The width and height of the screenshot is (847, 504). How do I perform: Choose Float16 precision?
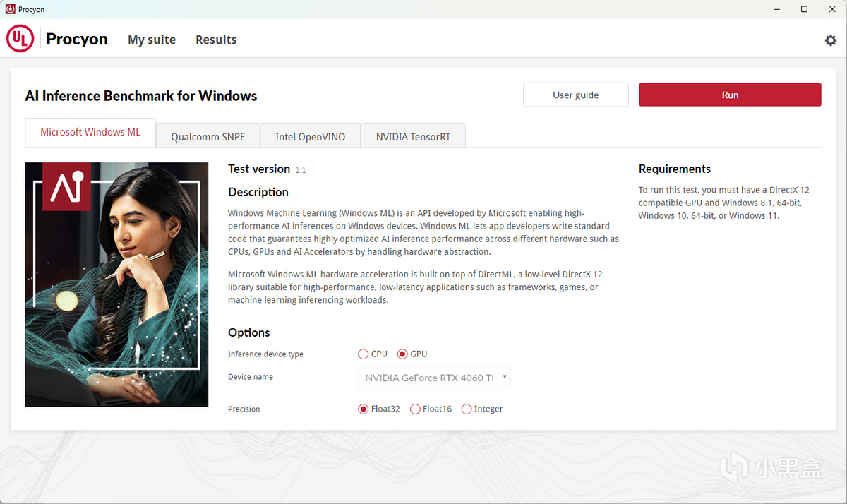[431, 409]
